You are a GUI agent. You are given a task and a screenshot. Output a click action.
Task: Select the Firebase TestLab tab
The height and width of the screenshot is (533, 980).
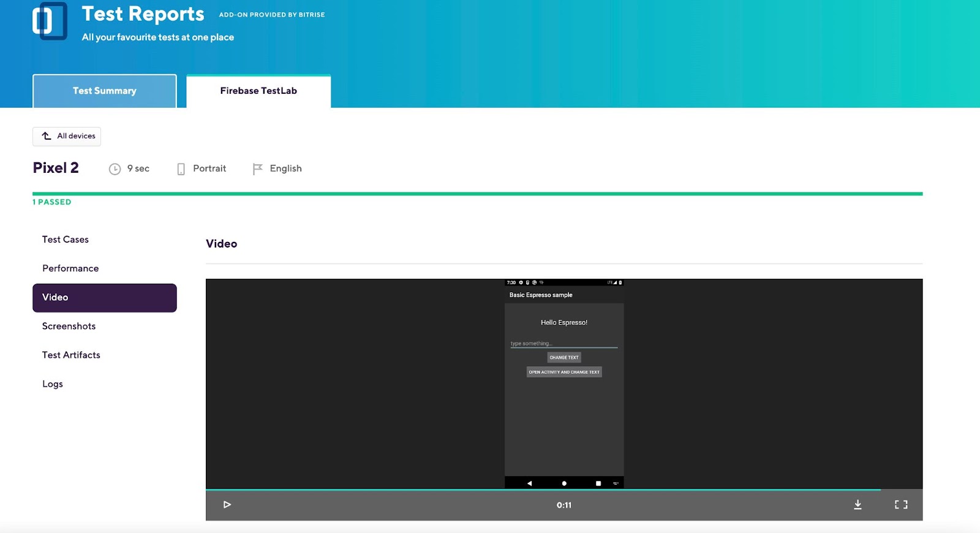(258, 91)
